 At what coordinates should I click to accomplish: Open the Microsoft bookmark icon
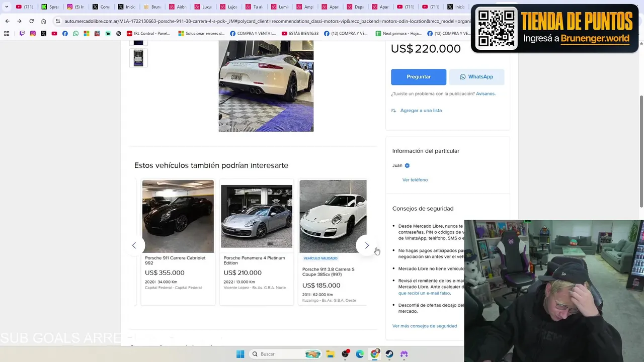click(x=87, y=33)
